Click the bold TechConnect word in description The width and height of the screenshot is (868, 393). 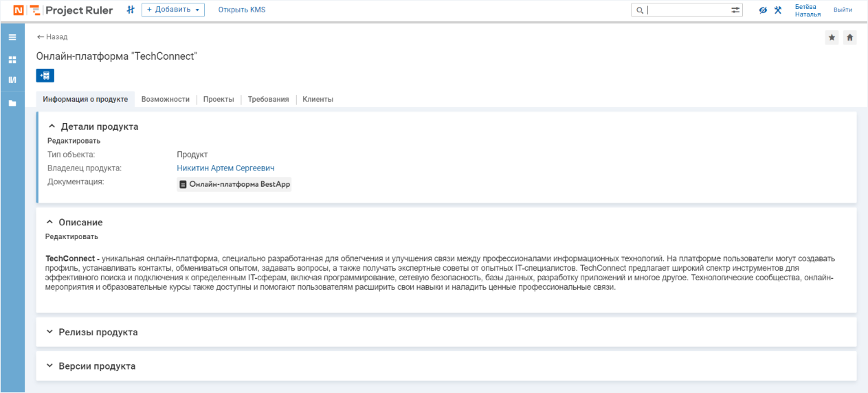tap(70, 258)
